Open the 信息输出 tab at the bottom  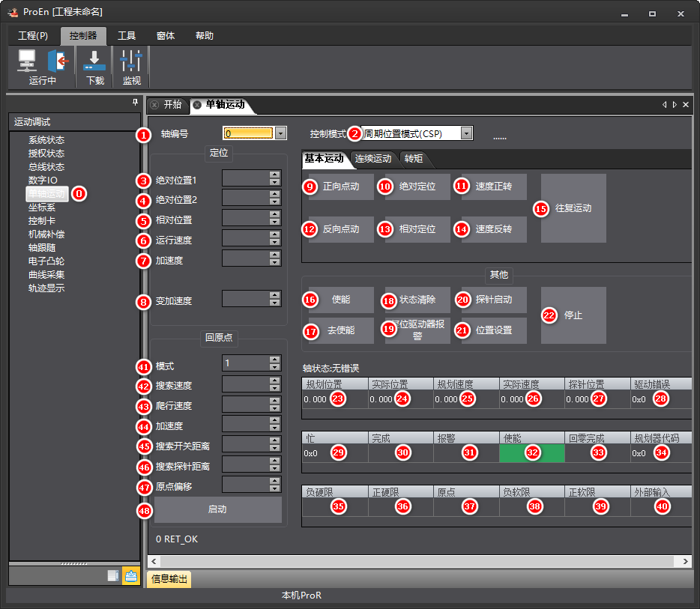tap(169, 579)
